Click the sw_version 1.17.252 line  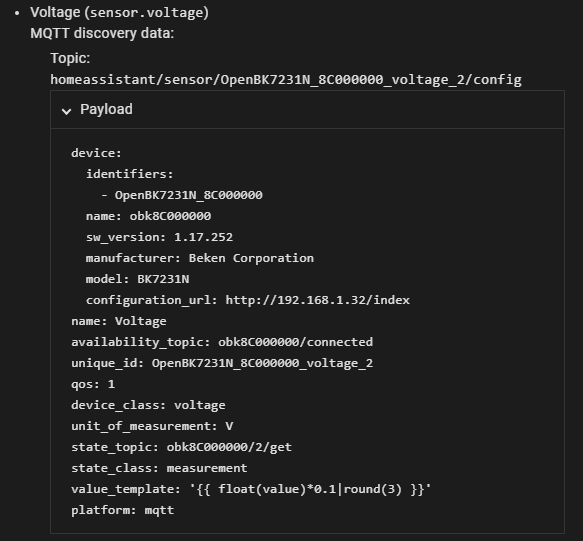(x=160, y=237)
